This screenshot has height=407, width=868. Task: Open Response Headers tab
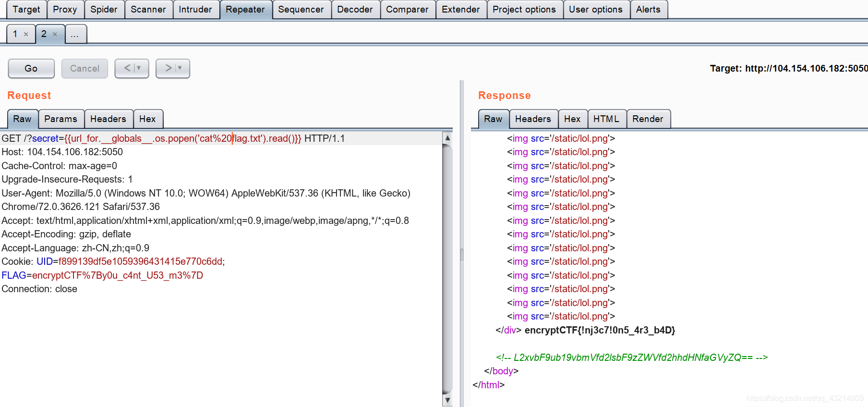coord(533,119)
